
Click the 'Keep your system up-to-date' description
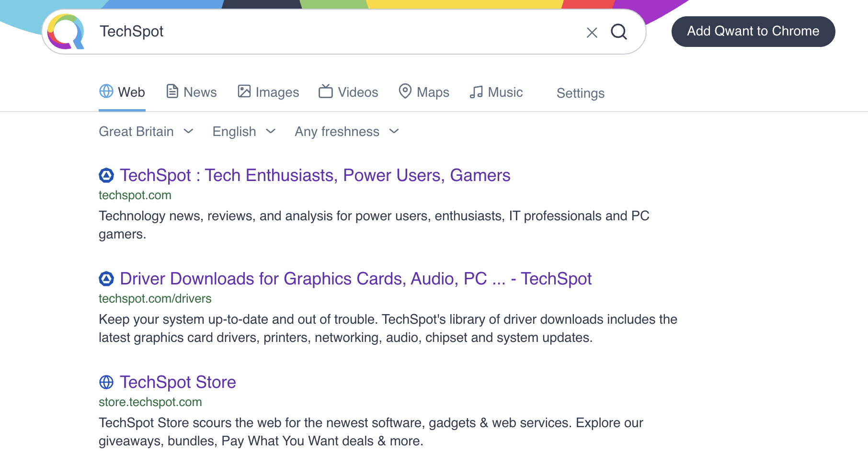[388, 329]
